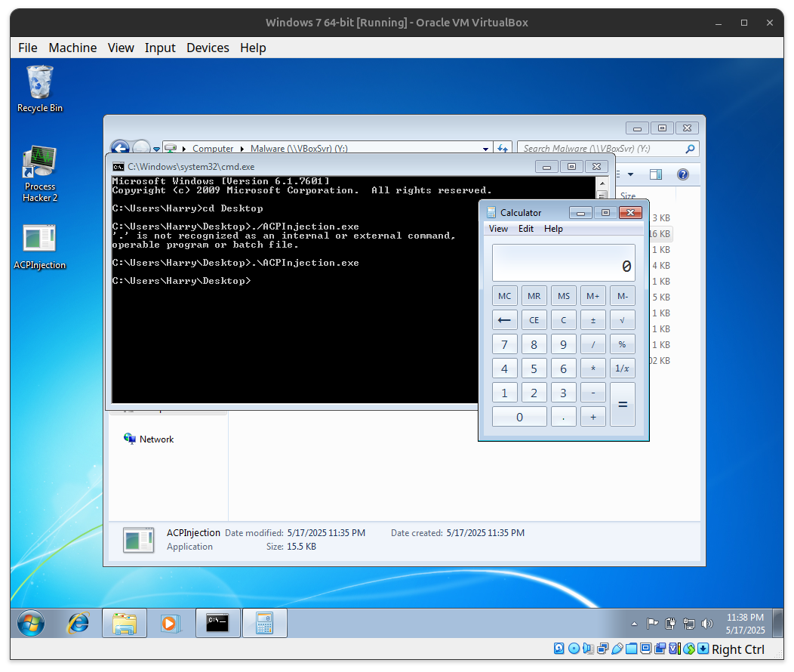Expand breadcrumb arrow before Computer

[184, 149]
